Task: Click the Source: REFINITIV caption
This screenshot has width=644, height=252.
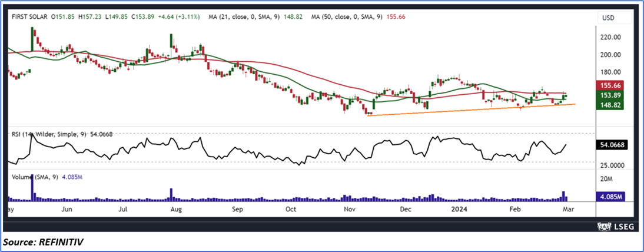Action: click(x=43, y=242)
